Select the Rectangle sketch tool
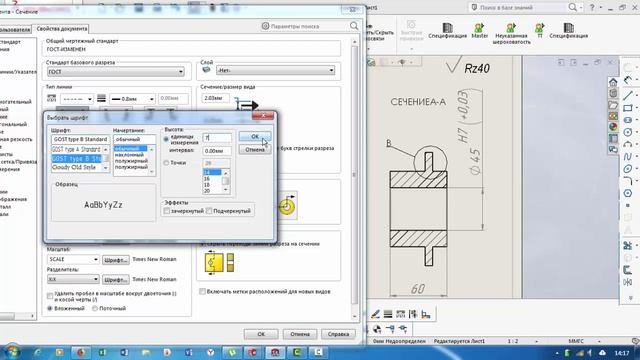The height and width of the screenshot is (360, 640). tap(628, 108)
